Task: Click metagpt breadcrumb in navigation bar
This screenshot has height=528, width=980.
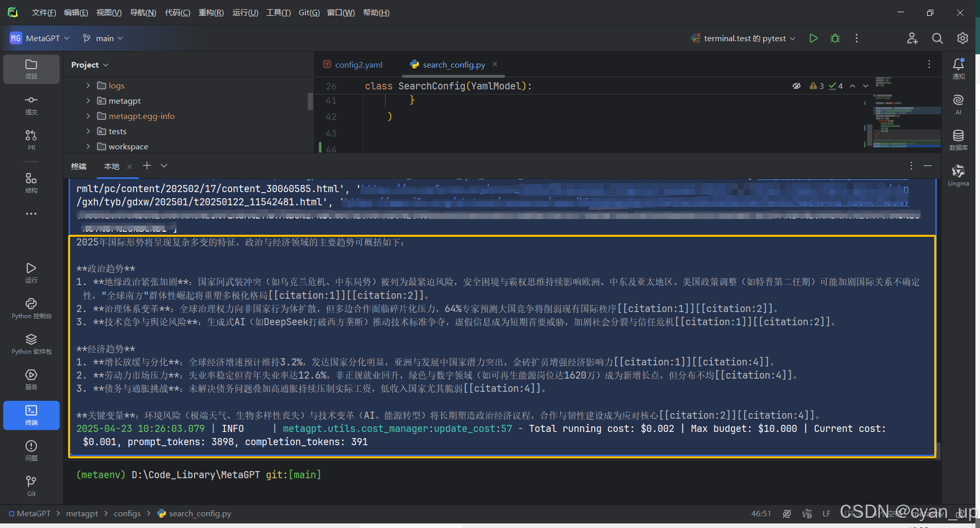Action: tap(82, 514)
